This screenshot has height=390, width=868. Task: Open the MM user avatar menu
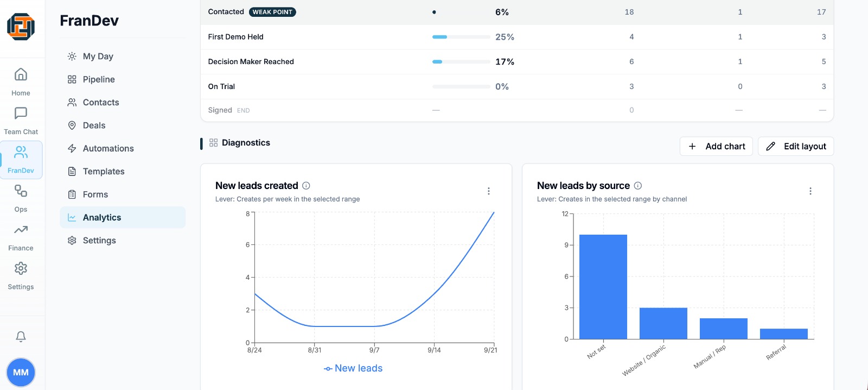21,373
